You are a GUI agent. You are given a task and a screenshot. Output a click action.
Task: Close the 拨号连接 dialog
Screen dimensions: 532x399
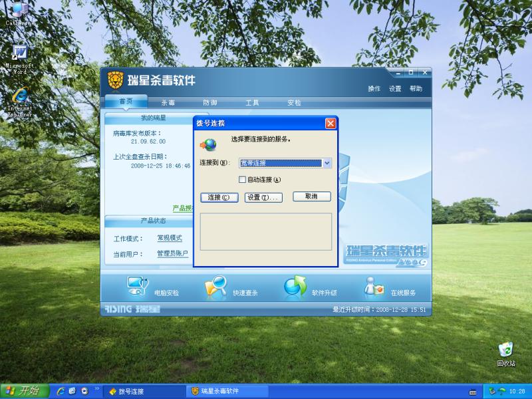tap(330, 124)
